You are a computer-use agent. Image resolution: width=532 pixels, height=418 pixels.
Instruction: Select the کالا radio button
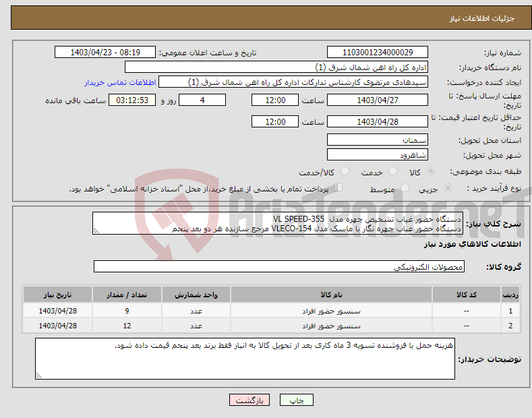(431, 171)
